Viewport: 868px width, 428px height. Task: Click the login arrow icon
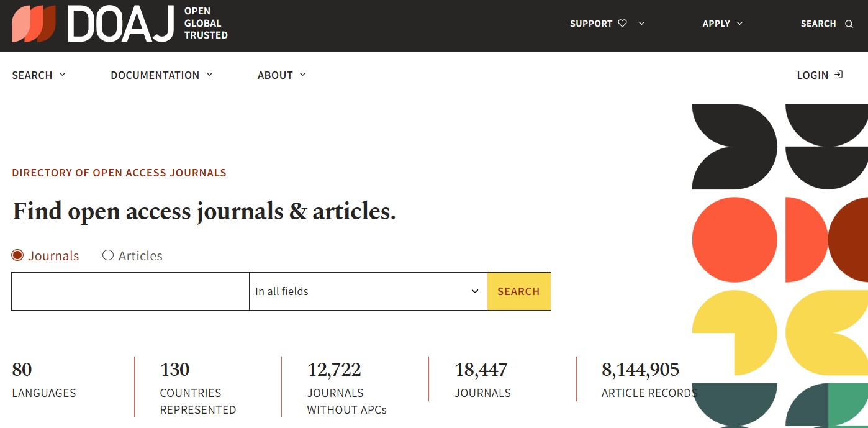(x=839, y=75)
